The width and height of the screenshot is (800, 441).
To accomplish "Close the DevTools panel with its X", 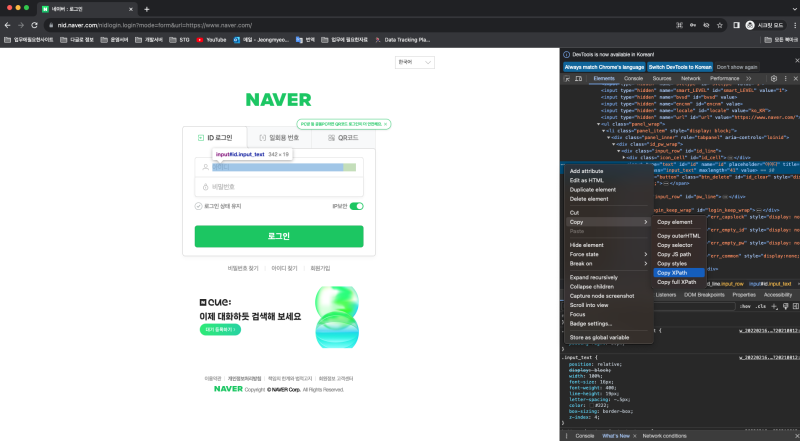I will [x=795, y=79].
